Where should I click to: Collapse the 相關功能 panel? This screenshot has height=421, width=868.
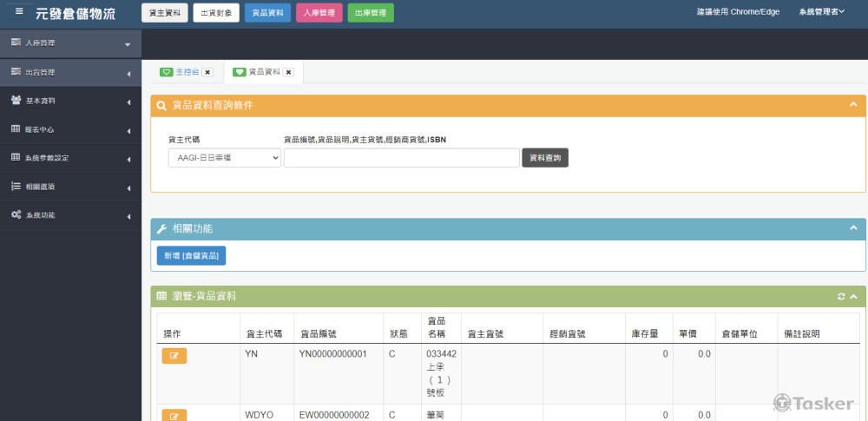tap(853, 228)
